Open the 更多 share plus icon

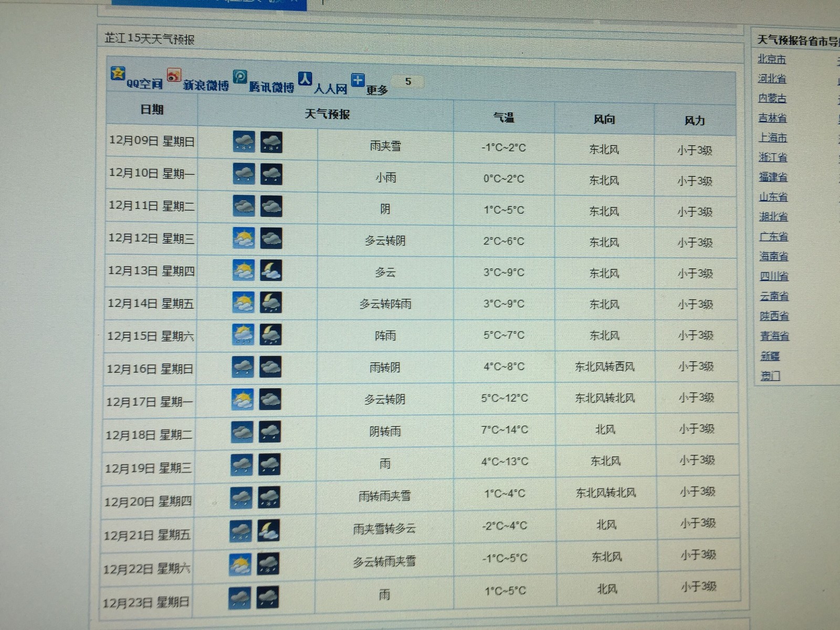[x=358, y=80]
